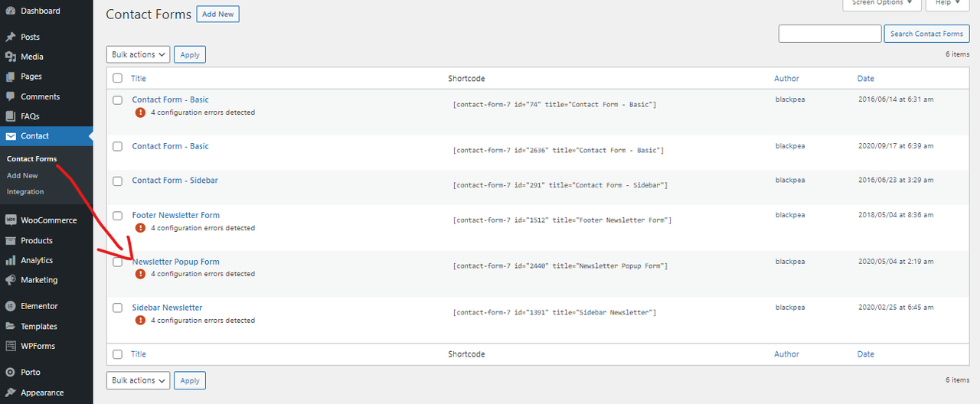Click error icon under Sidebar Newsletter
The height and width of the screenshot is (404, 980).
click(140, 321)
